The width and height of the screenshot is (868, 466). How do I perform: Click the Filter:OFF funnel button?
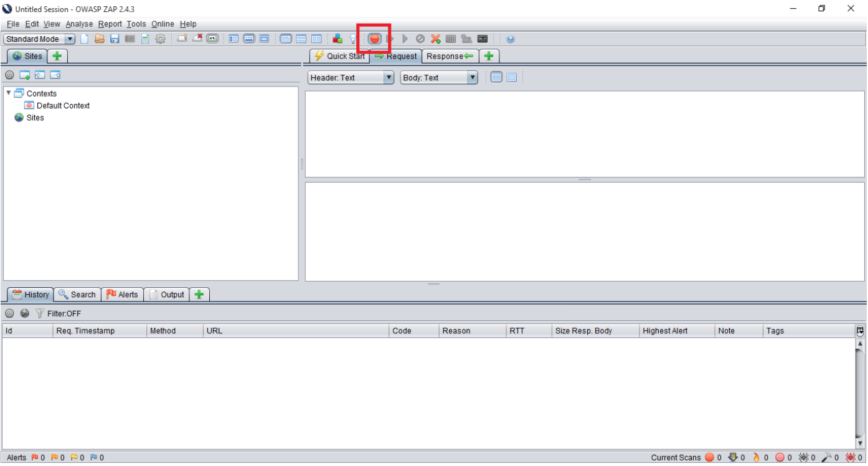point(58,313)
